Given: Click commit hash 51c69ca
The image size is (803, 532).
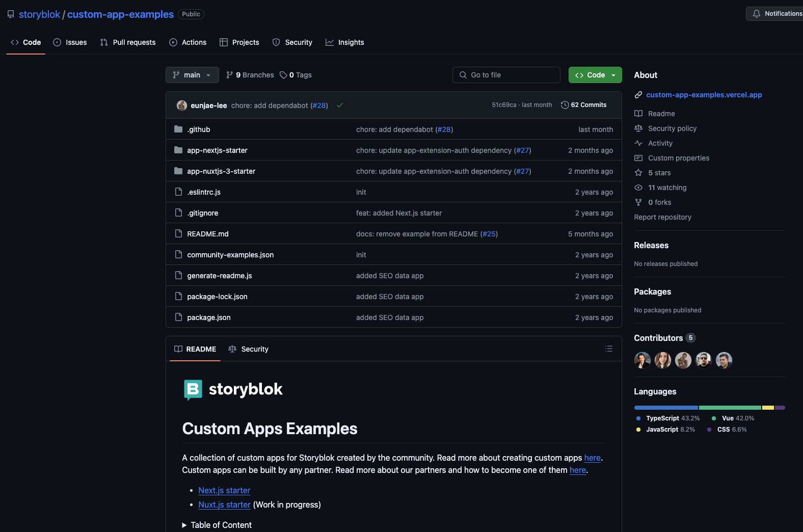Looking at the screenshot, I should coord(504,105).
